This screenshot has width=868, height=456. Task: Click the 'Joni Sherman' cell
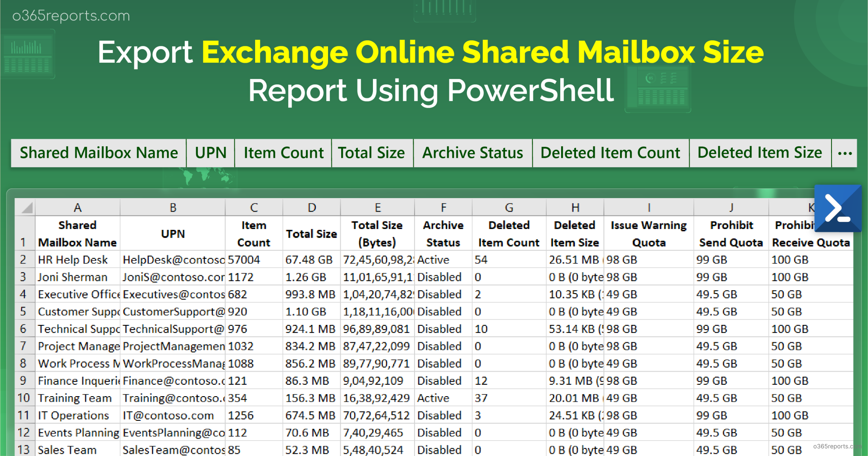(78, 277)
